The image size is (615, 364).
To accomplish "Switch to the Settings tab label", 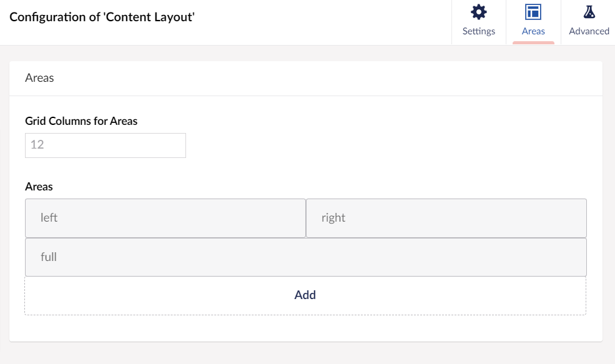I will tap(478, 31).
